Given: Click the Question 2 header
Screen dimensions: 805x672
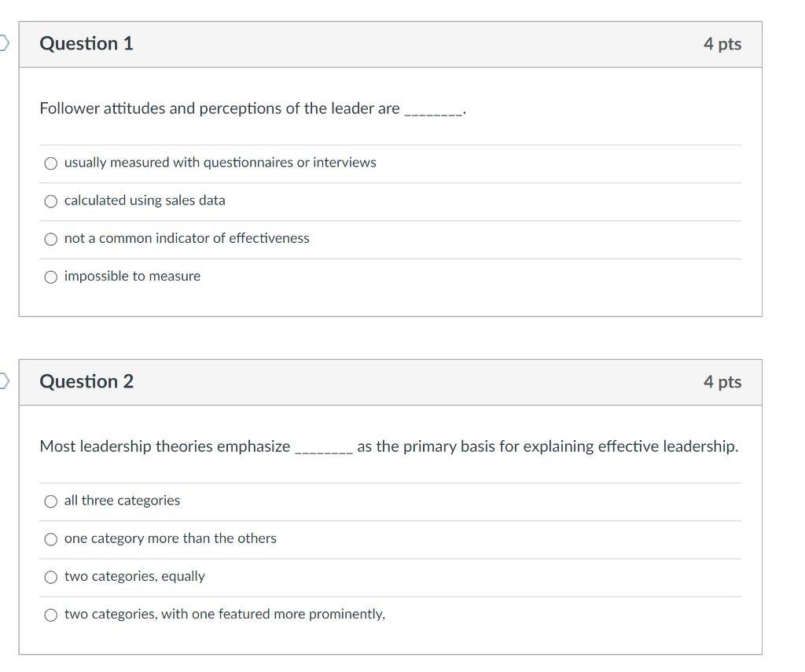Looking at the screenshot, I should (86, 381).
